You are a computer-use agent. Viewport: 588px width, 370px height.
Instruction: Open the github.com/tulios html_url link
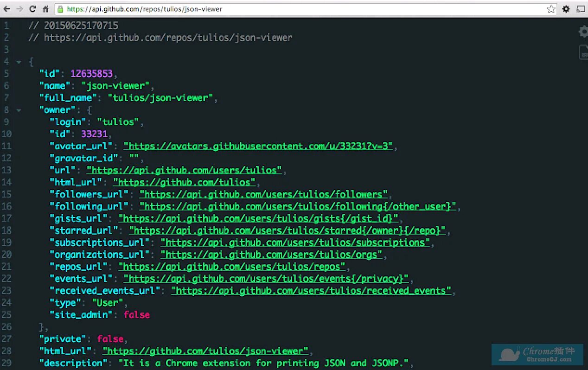185,182
